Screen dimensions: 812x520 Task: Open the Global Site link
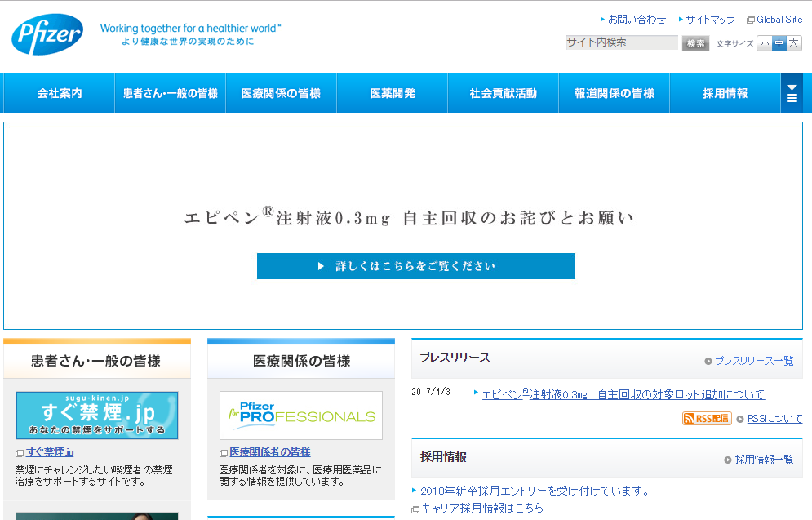coord(779,20)
